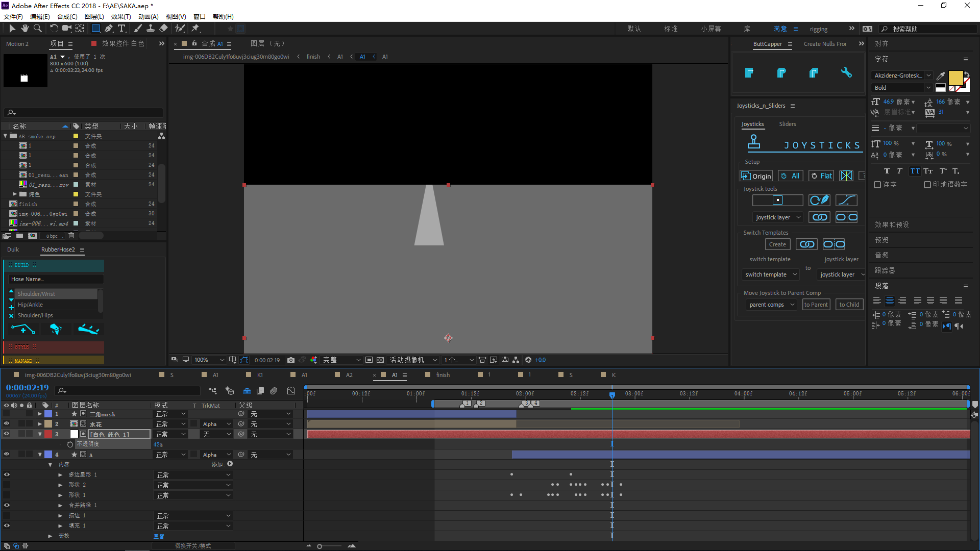Open the Bold font style dropdown

[902, 88]
